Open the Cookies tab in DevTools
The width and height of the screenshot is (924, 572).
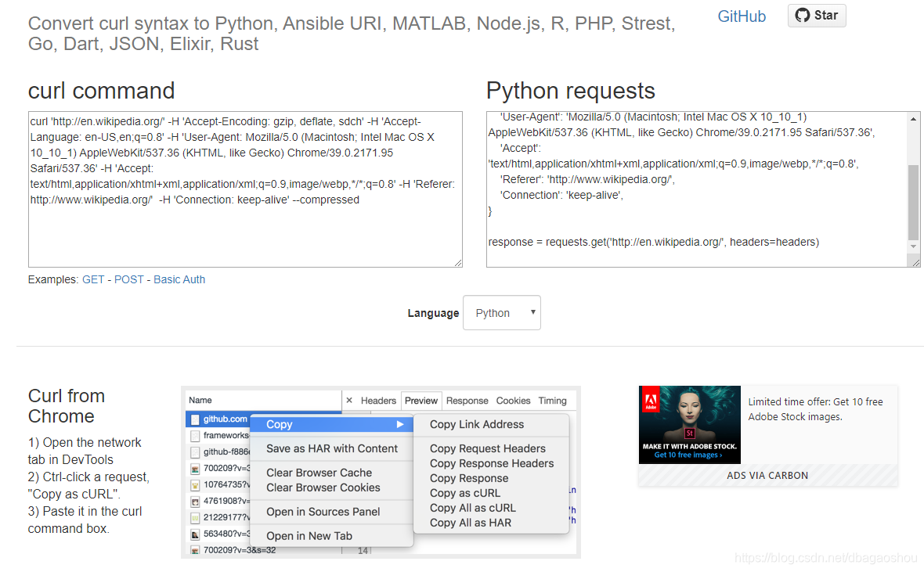click(x=513, y=401)
